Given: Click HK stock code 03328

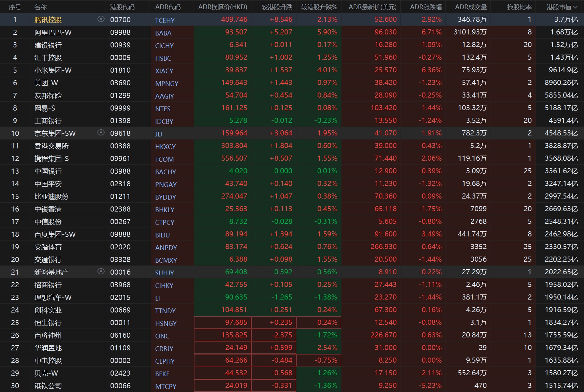Looking at the screenshot, I should click(x=120, y=260).
